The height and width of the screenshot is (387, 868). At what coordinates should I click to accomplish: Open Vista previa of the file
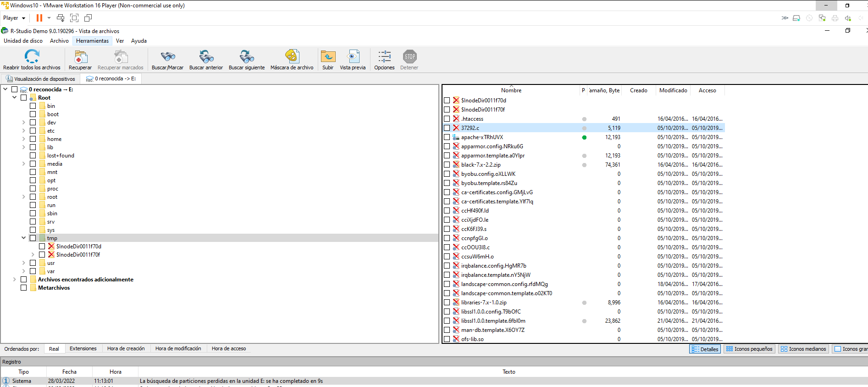[353, 57]
